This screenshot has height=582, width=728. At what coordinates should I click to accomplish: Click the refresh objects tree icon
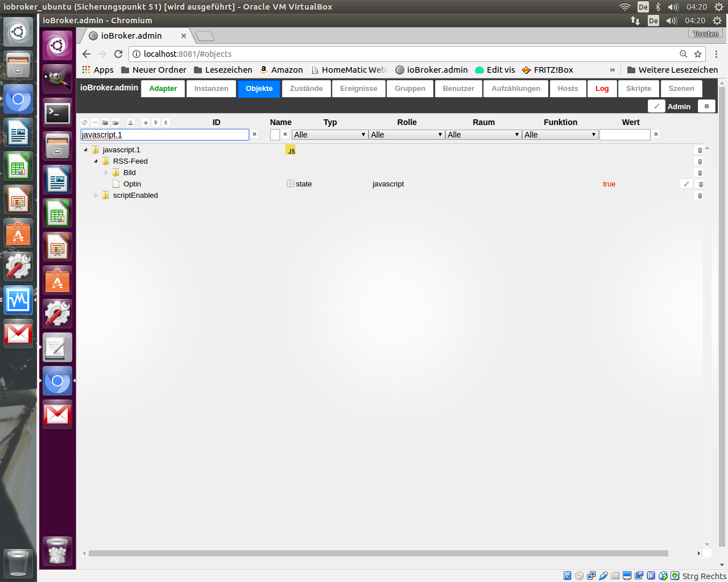[x=85, y=122]
